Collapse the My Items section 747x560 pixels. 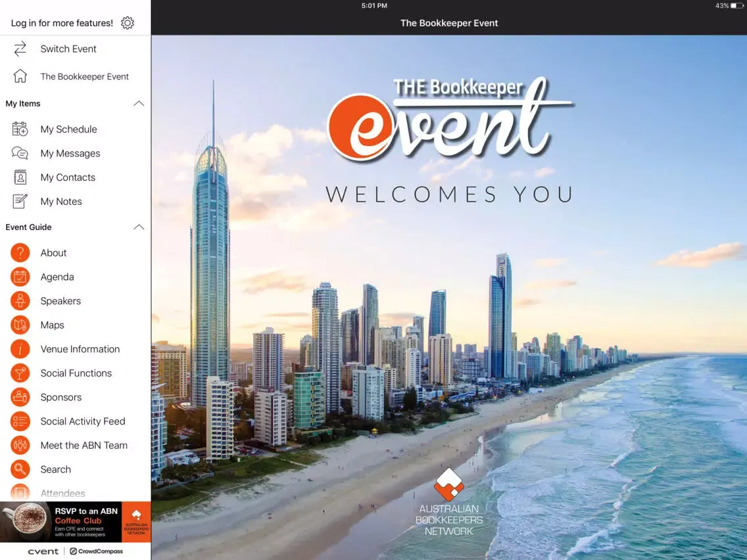139,103
